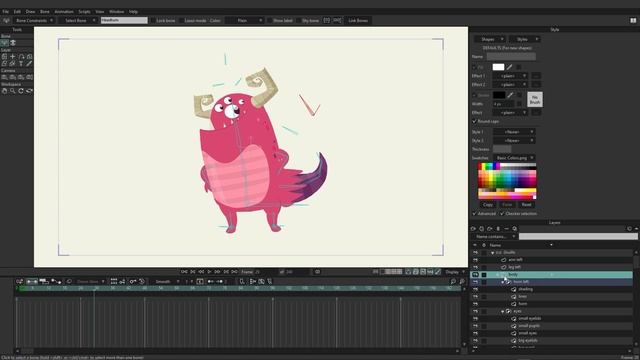Click the fill color eyedropper in Style
Screen dimensions: 640x360
click(x=509, y=67)
